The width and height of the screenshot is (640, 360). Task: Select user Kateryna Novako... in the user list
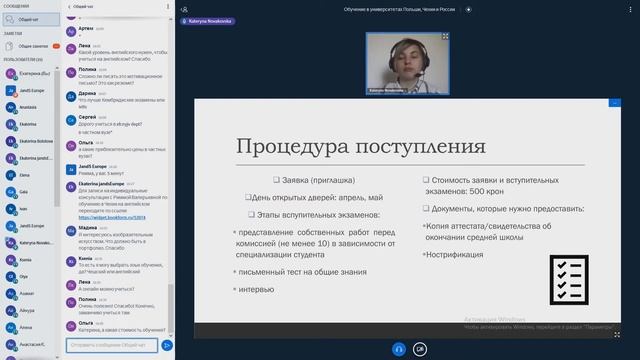[29, 243]
